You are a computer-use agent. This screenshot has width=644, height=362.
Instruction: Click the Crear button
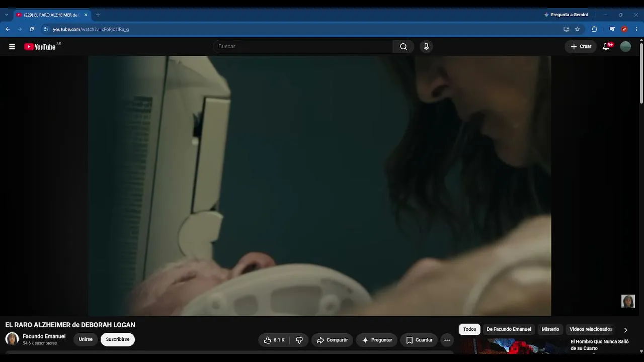(x=581, y=47)
